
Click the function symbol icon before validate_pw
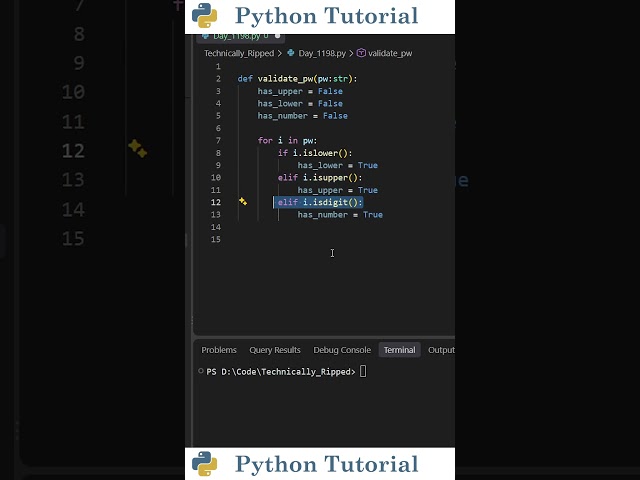(361, 53)
